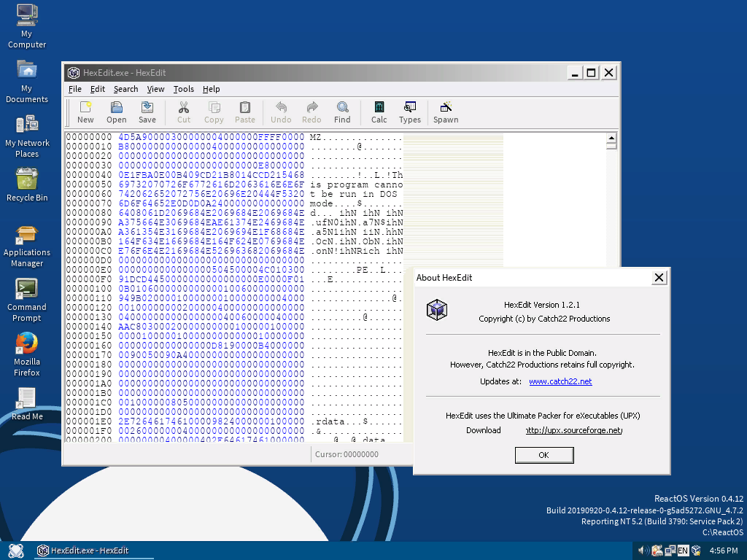This screenshot has width=747, height=560.
Task: Open the View menu
Action: [155, 89]
